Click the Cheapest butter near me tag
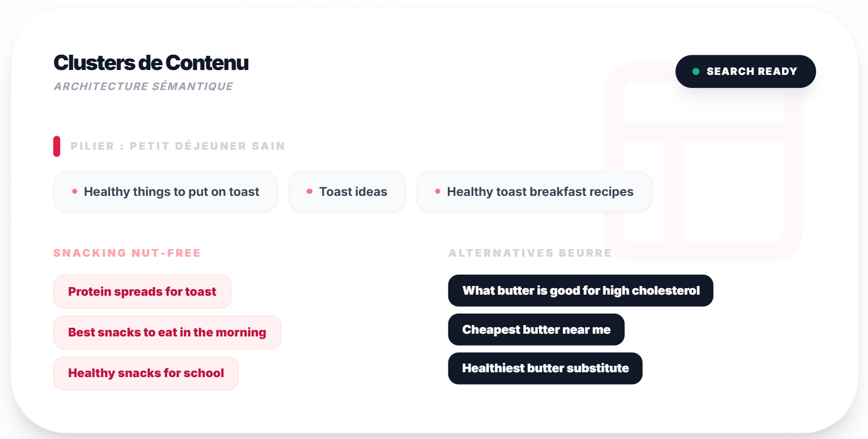 [x=536, y=330]
